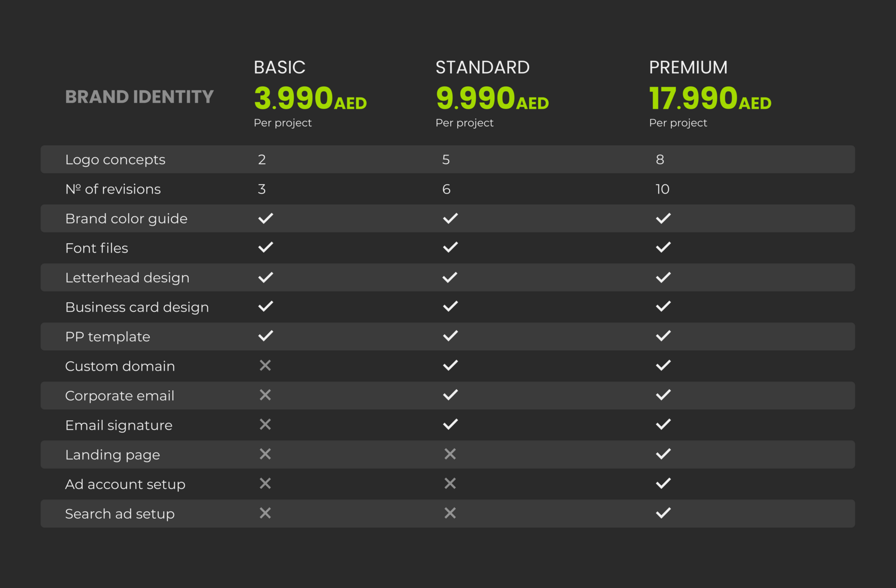Click the Premium checkmark for PP template
This screenshot has height=588, width=896.
[663, 336]
